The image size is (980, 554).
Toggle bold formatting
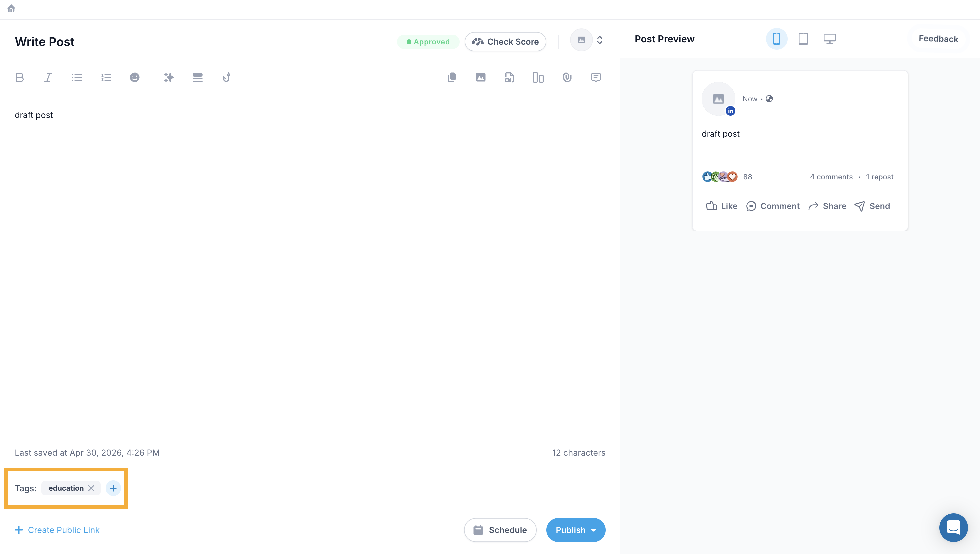pyautogui.click(x=20, y=78)
